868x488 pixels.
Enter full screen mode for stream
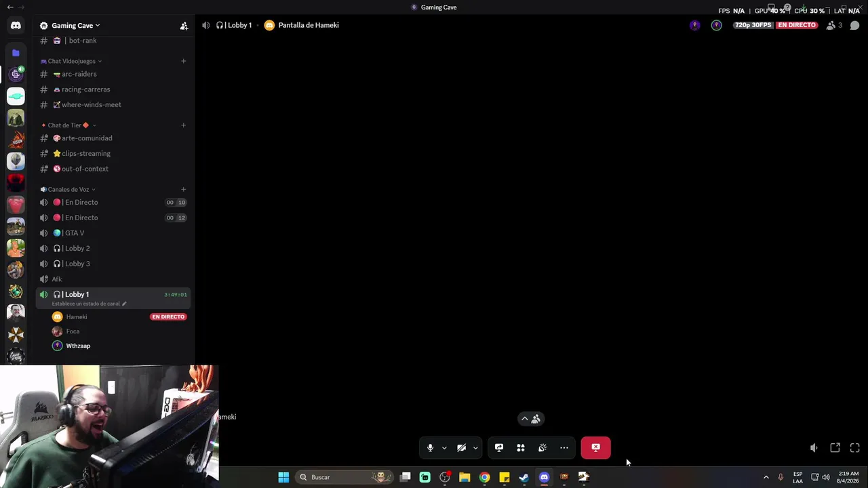(855, 448)
